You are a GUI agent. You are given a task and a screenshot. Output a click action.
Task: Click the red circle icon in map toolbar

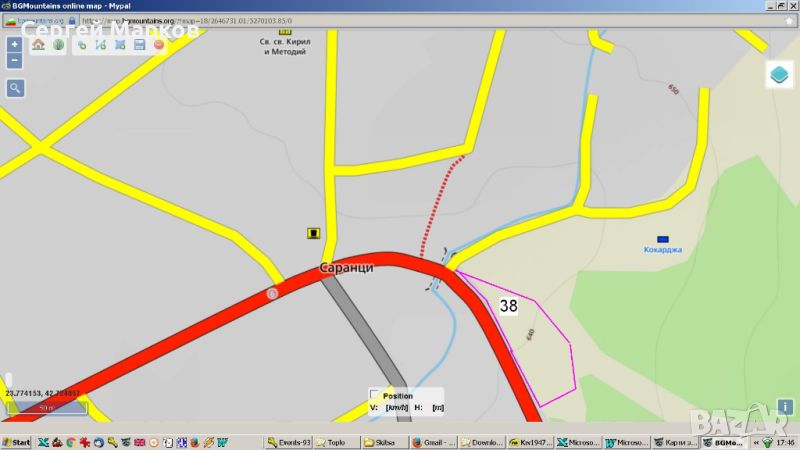pyautogui.click(x=158, y=45)
